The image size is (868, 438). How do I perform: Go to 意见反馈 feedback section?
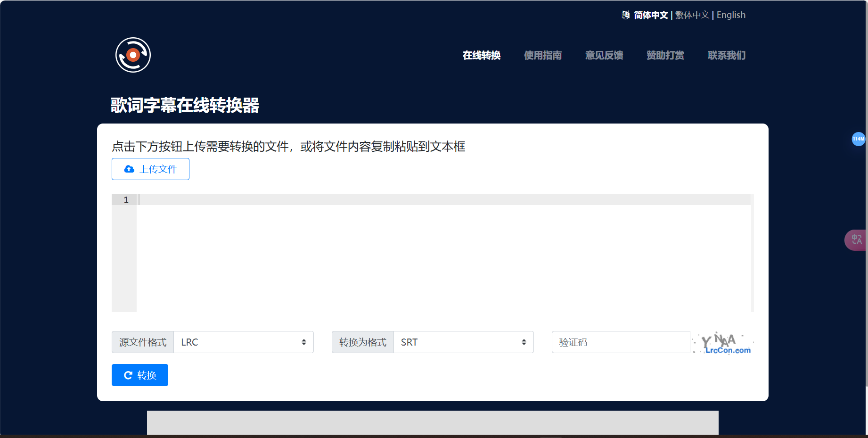pos(604,55)
